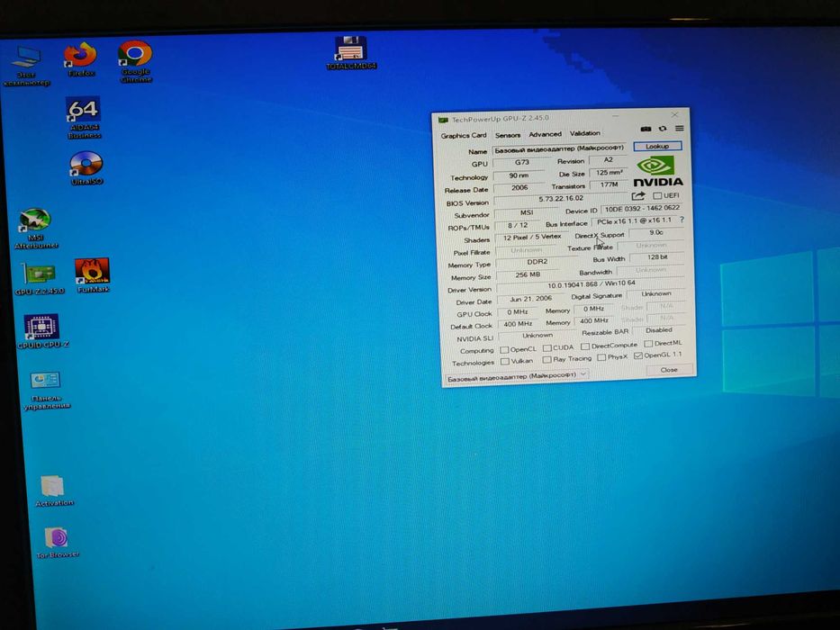The image size is (840, 630).
Task: Open the Google Chrome desktop icon
Action: [136, 61]
